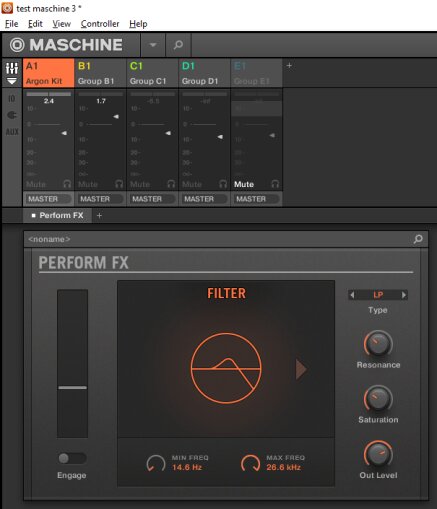Toggle the Engage switch

[72, 458]
